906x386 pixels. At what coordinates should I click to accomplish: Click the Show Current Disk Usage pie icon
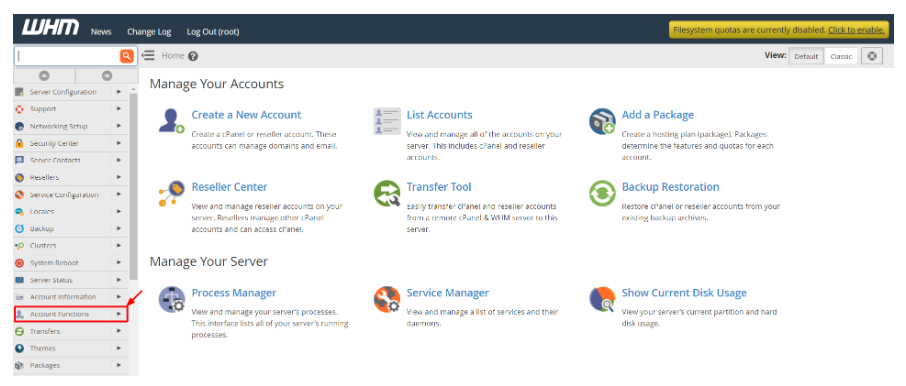point(601,299)
